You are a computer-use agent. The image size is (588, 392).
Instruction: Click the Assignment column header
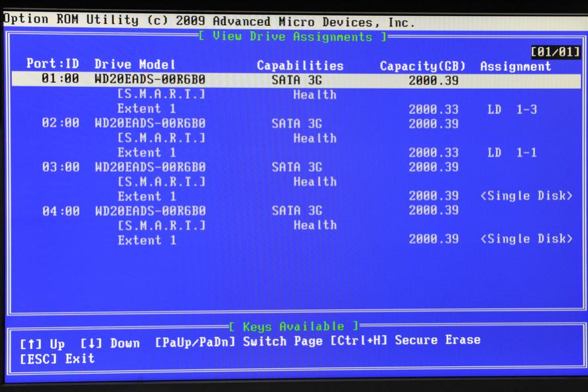[516, 66]
